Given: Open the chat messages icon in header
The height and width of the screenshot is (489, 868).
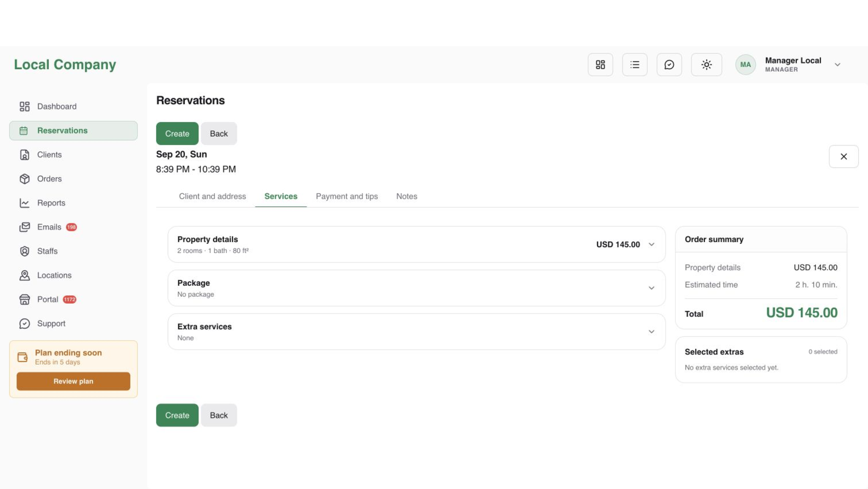Looking at the screenshot, I should pos(669,64).
